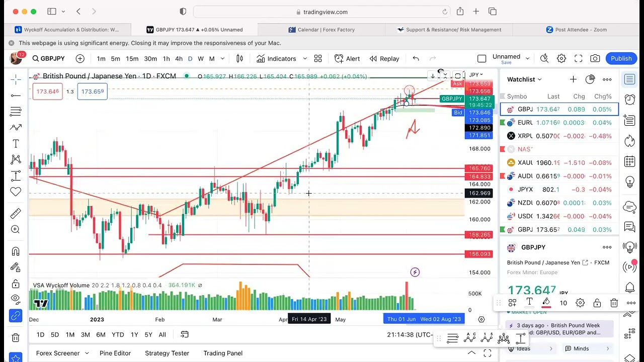This screenshot has height=362, width=644.
Task: Open the Alerts alarm-clock panel icon
Action: point(629,100)
